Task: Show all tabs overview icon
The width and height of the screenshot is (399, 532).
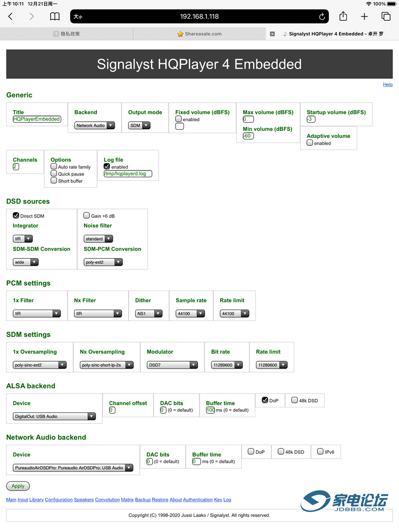Action: click(x=386, y=16)
